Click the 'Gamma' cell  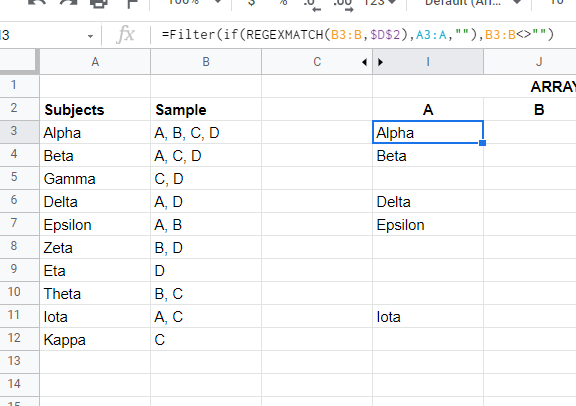point(95,179)
